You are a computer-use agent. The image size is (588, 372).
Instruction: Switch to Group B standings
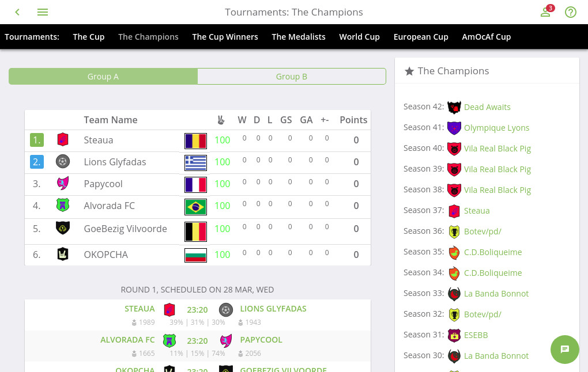click(x=291, y=77)
